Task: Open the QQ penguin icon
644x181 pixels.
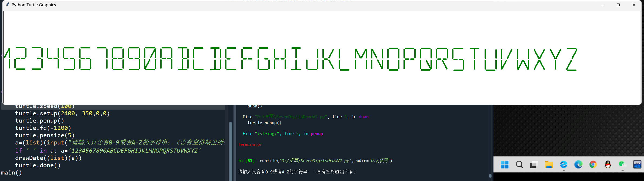Action: click(x=608, y=164)
